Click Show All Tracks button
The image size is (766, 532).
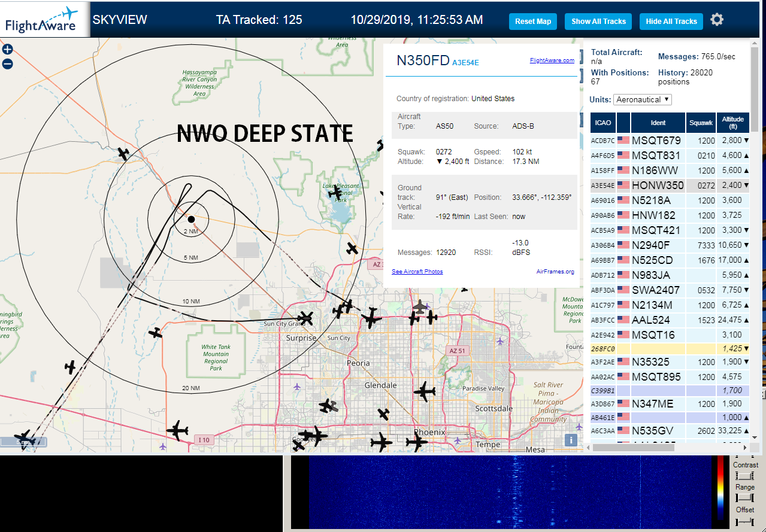(x=598, y=22)
